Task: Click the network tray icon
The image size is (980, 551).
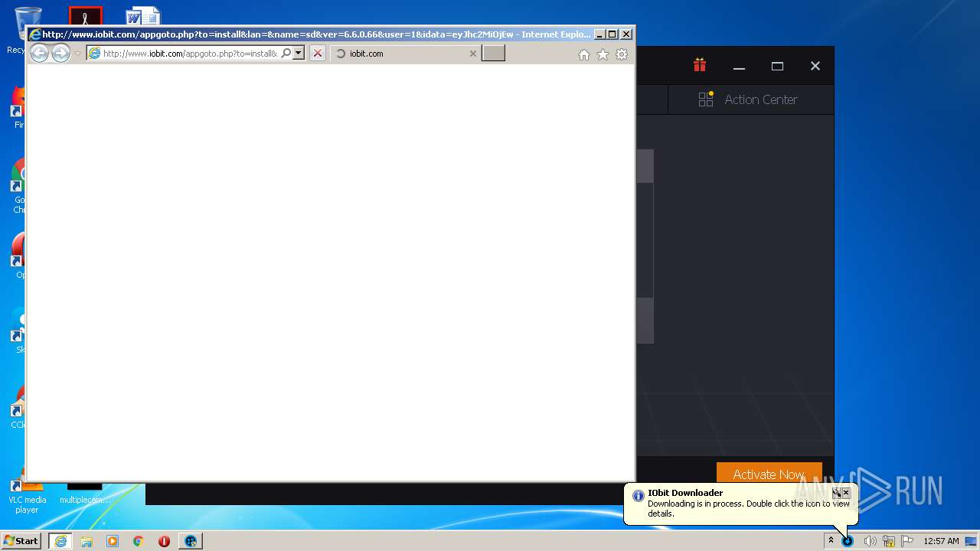Action: click(889, 541)
